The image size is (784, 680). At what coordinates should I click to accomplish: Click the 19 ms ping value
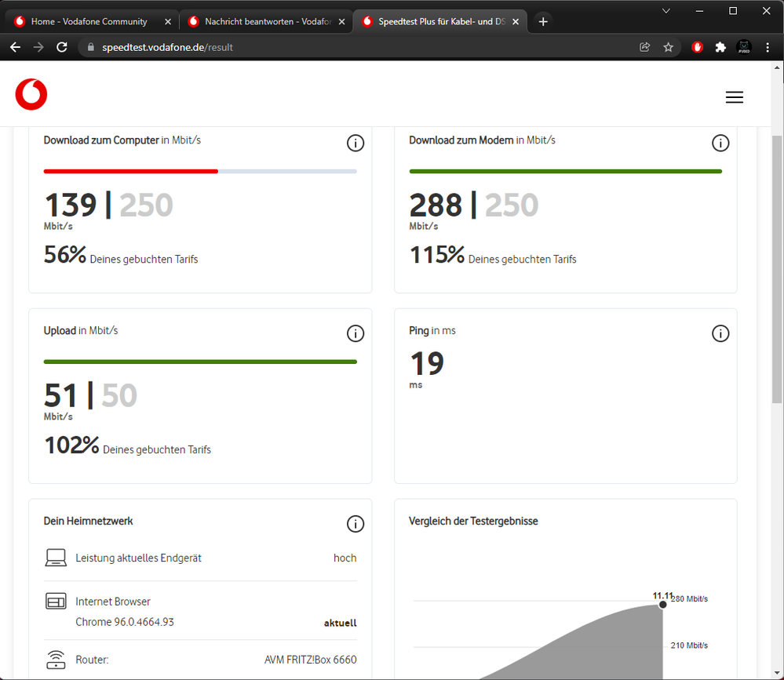[427, 363]
